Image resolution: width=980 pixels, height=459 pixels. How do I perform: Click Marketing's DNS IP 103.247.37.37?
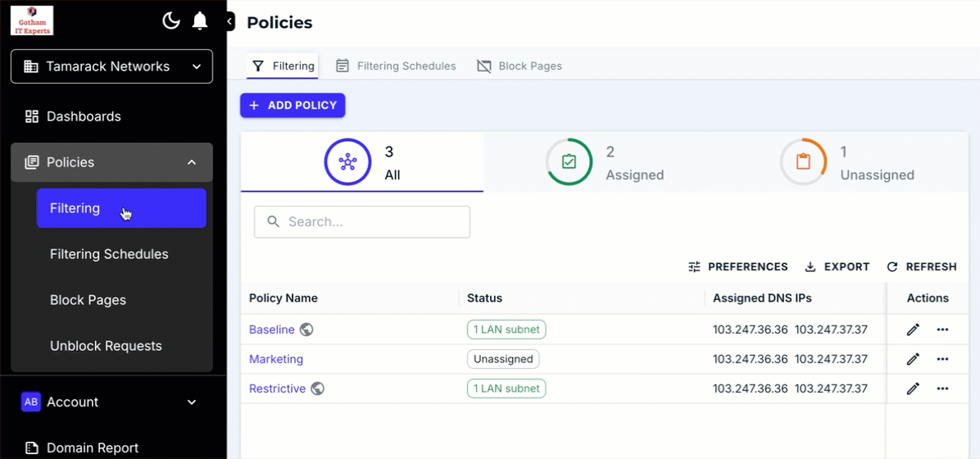(831, 359)
